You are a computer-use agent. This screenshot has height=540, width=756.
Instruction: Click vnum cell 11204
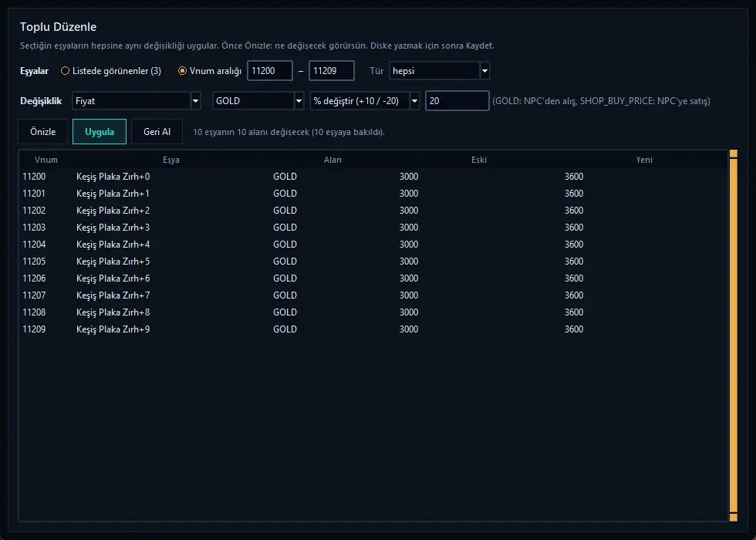tap(34, 245)
